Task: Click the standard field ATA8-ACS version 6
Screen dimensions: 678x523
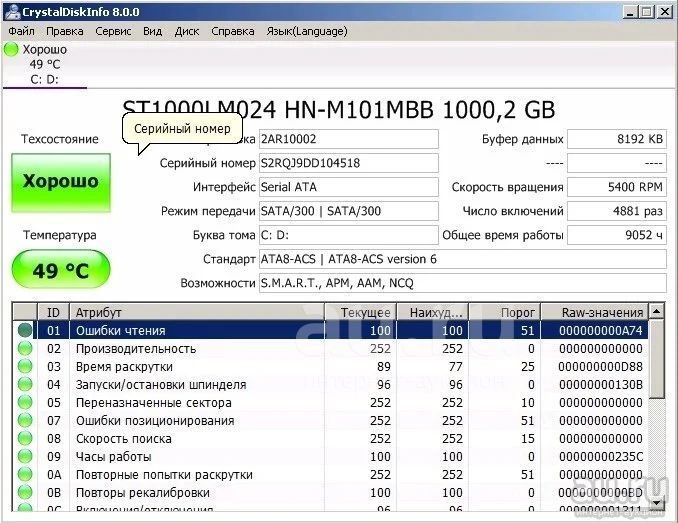Action: coord(463,259)
